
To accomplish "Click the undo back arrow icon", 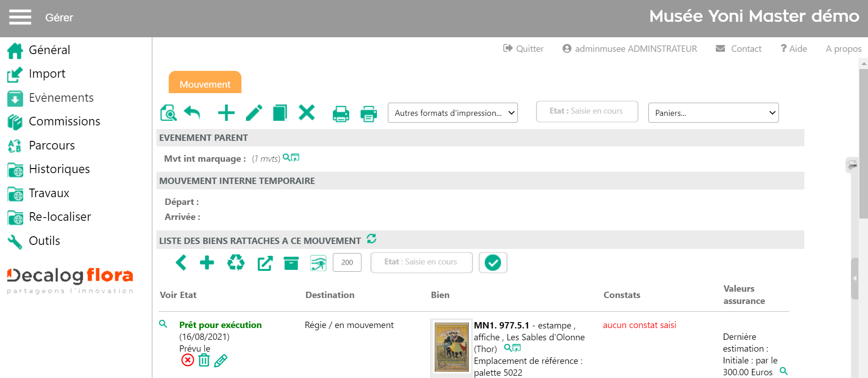I will 192,112.
